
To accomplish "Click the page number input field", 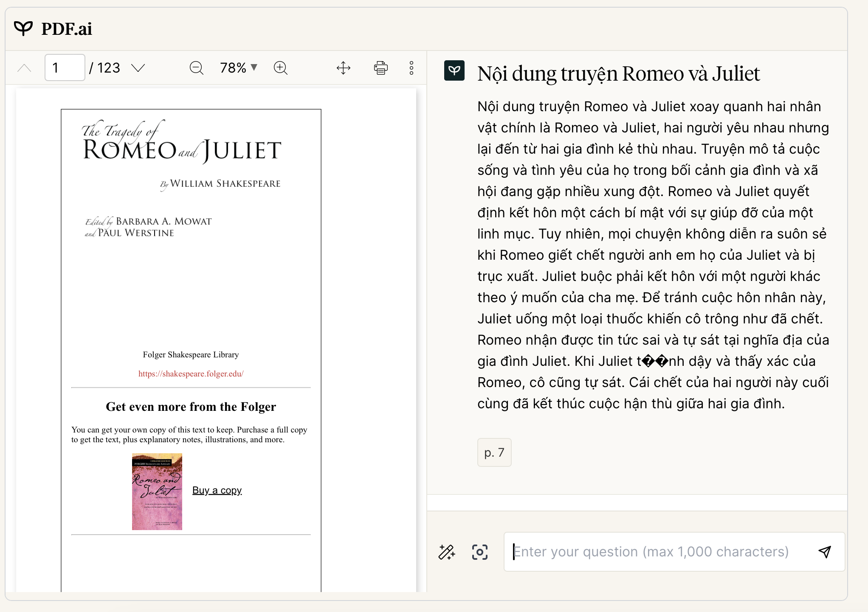I will click(x=65, y=68).
